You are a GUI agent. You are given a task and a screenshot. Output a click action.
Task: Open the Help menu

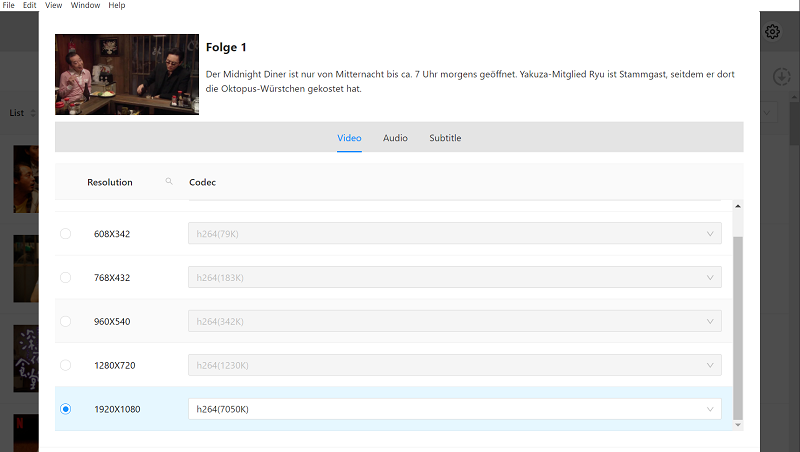click(116, 5)
